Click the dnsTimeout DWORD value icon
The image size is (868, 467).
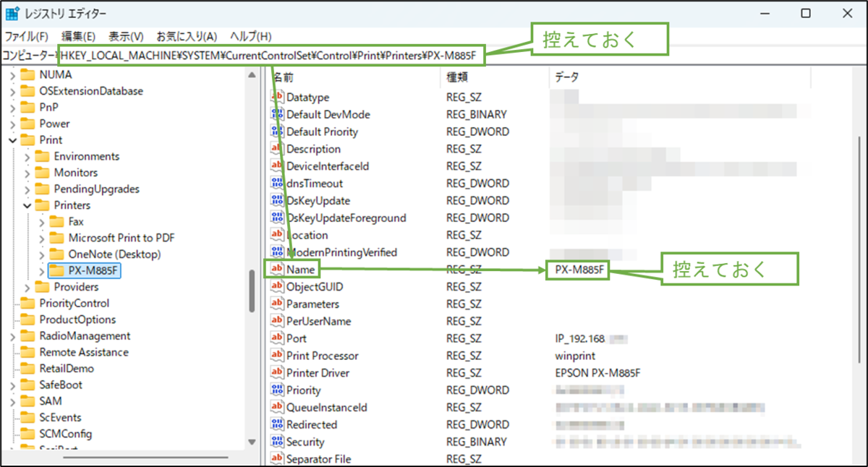tap(277, 184)
